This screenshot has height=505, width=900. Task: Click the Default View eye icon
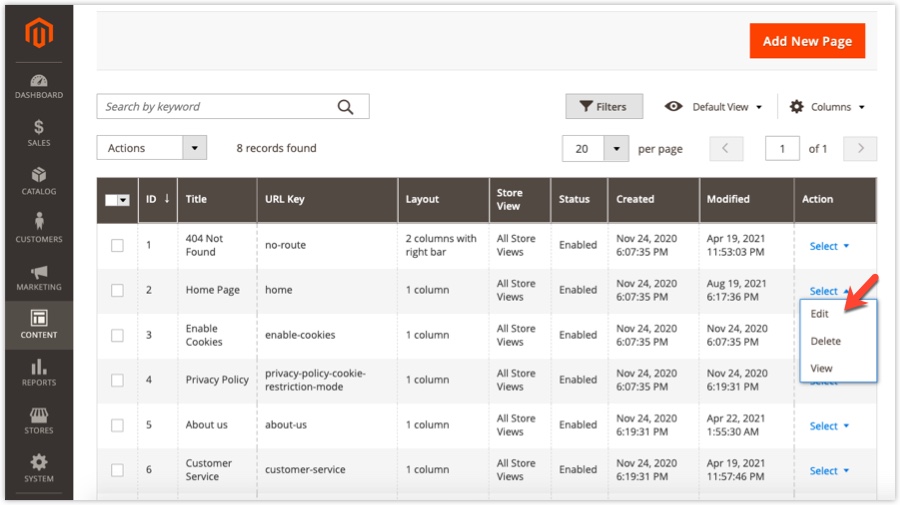[673, 107]
